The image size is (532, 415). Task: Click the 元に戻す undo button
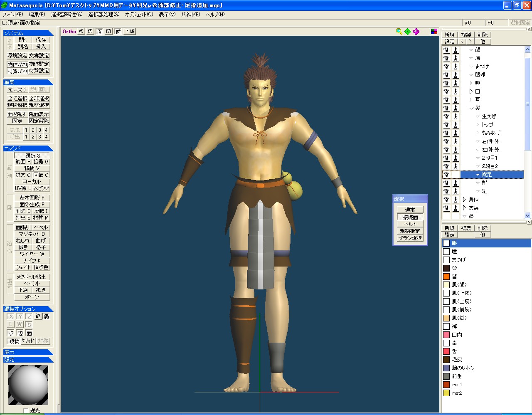[17, 89]
